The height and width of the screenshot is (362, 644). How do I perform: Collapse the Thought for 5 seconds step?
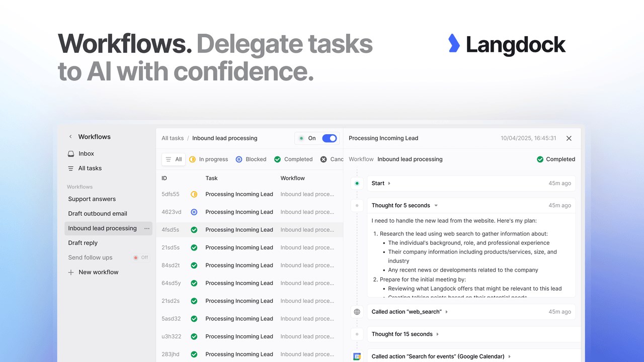436,206
